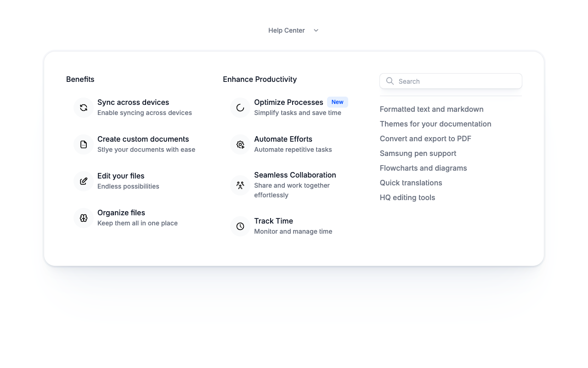Click 'Automate repetitive tasks' description
The height and width of the screenshot is (368, 588).
pyautogui.click(x=293, y=149)
